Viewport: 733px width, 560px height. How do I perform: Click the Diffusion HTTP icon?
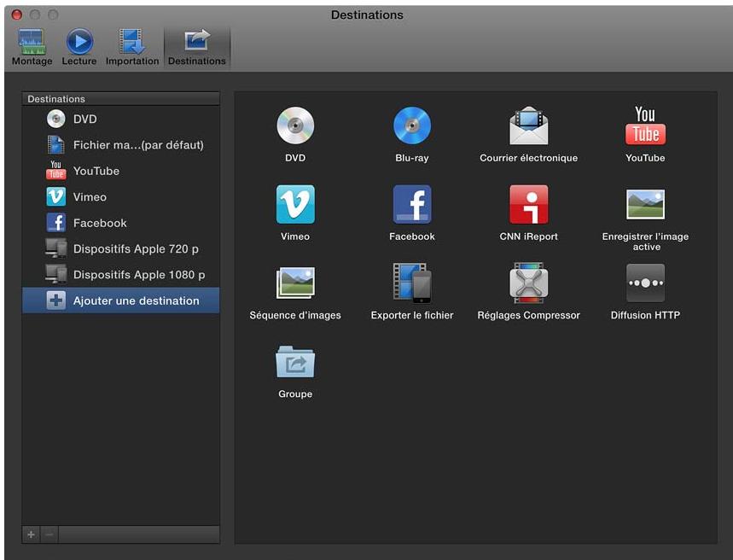point(645,283)
